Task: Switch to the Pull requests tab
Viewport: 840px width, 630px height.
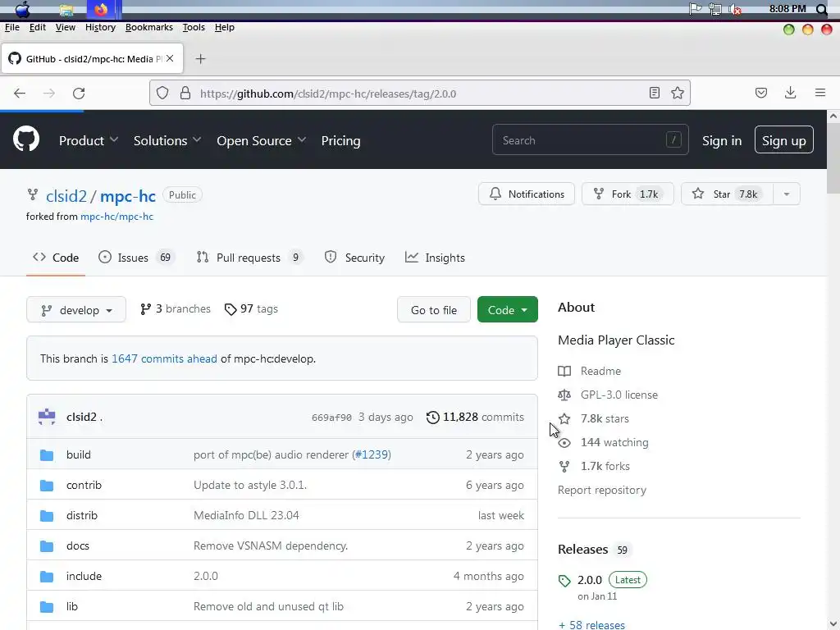Action: pos(249,258)
